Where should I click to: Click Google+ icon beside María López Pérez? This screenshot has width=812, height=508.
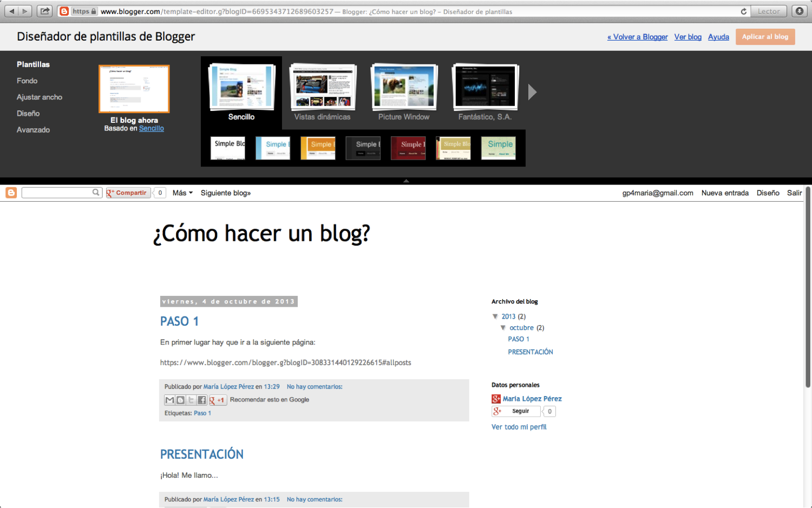pos(496,399)
